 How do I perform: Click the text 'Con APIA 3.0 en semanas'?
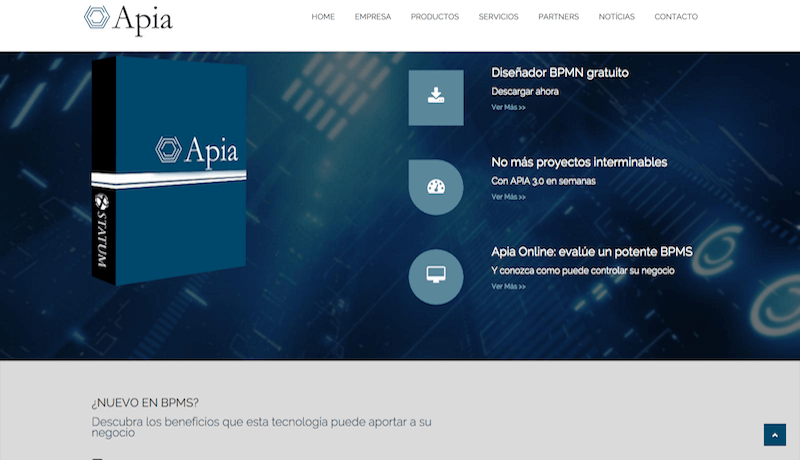[543, 181]
